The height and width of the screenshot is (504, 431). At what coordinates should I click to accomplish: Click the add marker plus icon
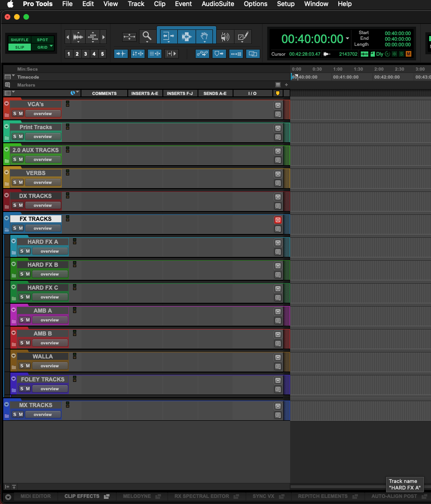tap(286, 85)
